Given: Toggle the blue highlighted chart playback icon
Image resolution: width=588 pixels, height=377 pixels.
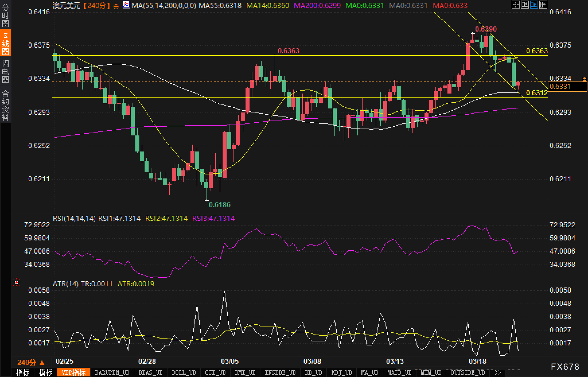Looking at the screenshot, I should point(534,5).
